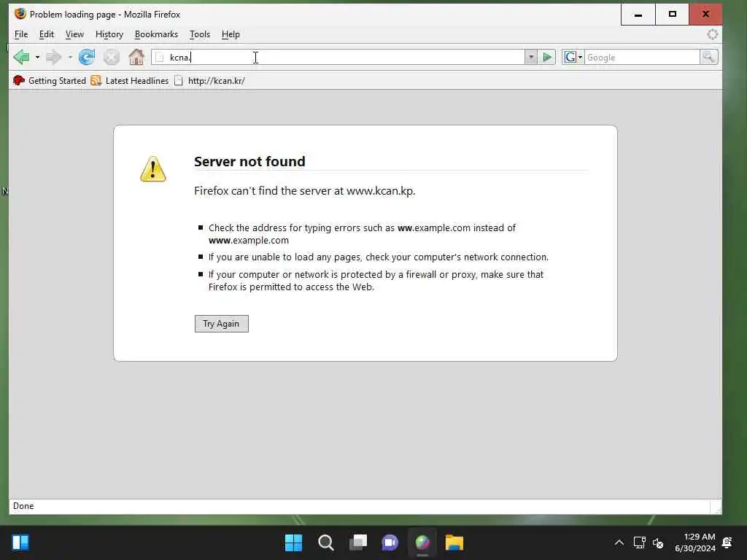
Task: Open the http://kcan.kr/ bookmark
Action: click(x=209, y=80)
